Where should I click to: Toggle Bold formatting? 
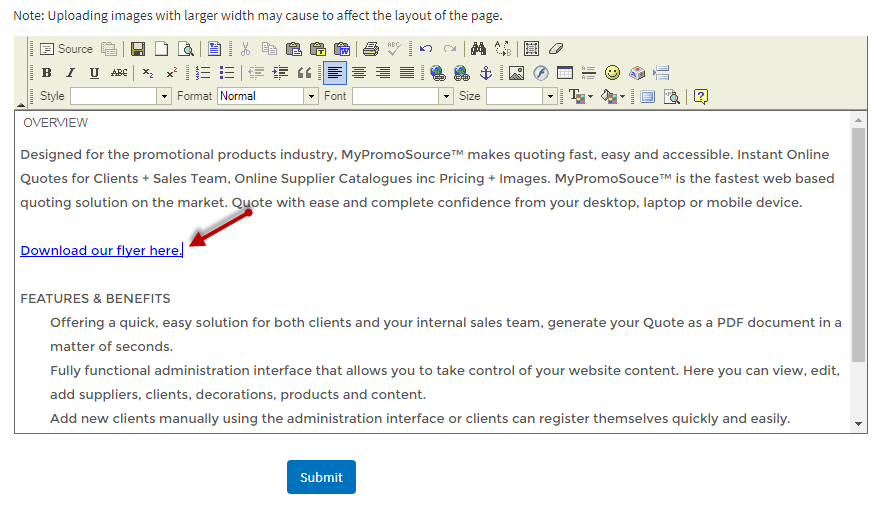coord(47,73)
